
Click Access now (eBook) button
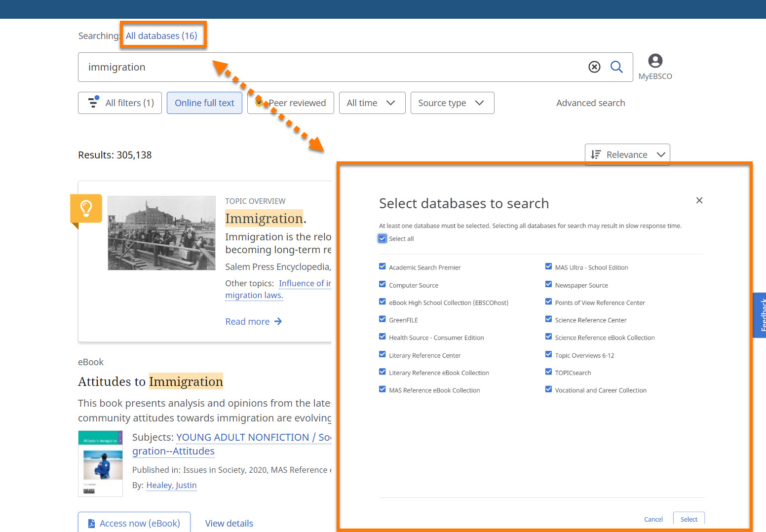click(x=134, y=523)
